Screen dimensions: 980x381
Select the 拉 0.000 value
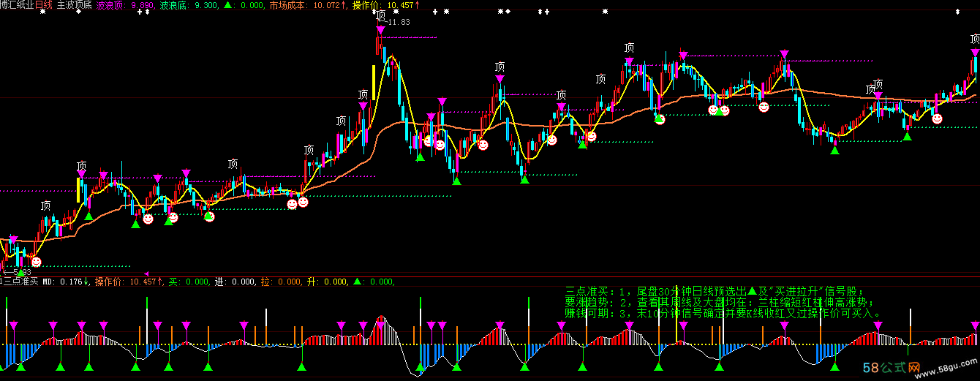(x=281, y=282)
